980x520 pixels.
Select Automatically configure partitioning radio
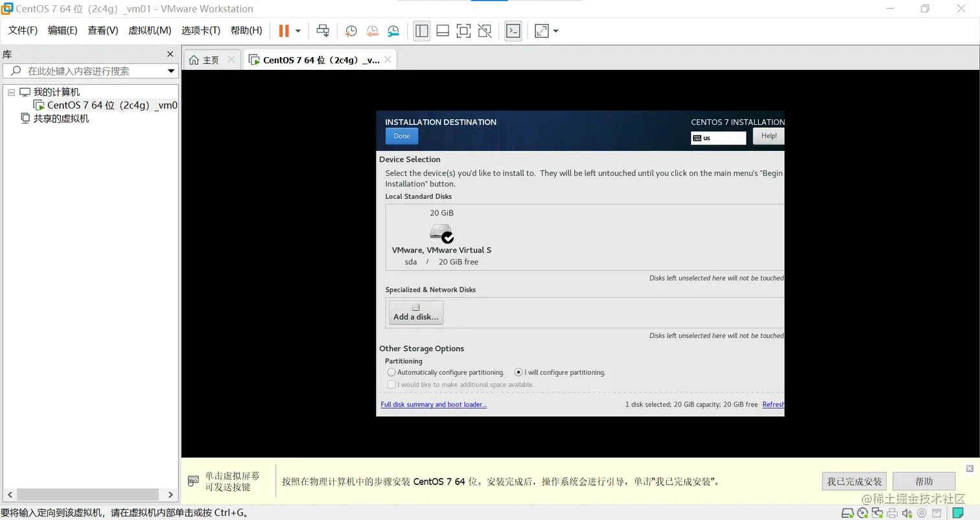(x=391, y=372)
